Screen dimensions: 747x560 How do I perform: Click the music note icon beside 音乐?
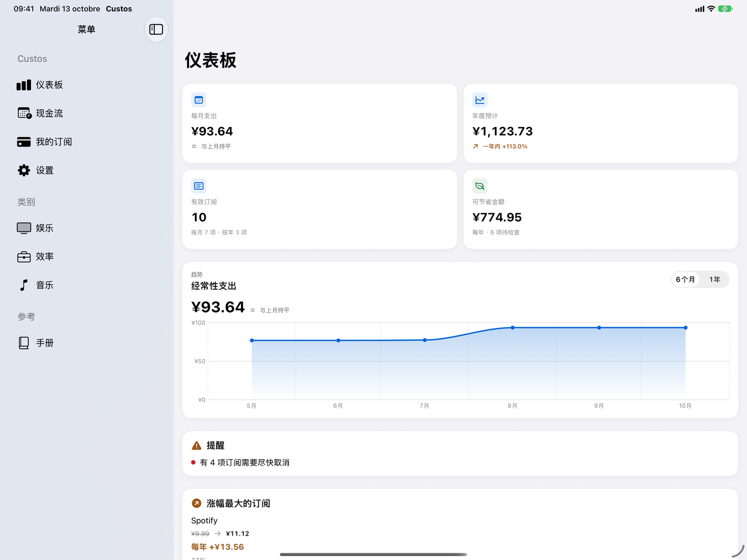pyautogui.click(x=23, y=285)
